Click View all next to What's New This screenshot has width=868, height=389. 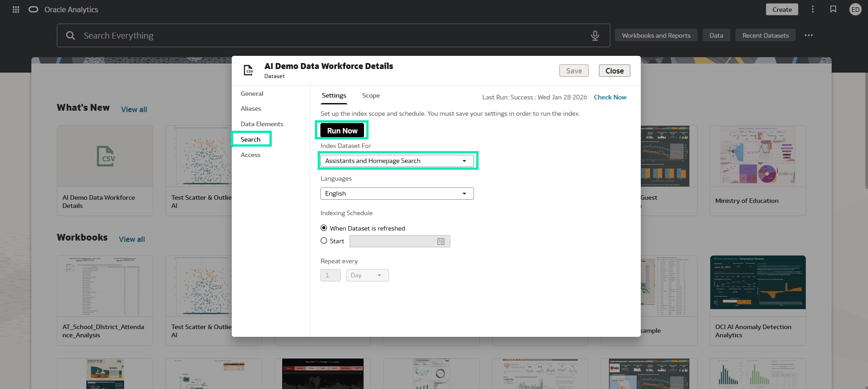click(134, 109)
